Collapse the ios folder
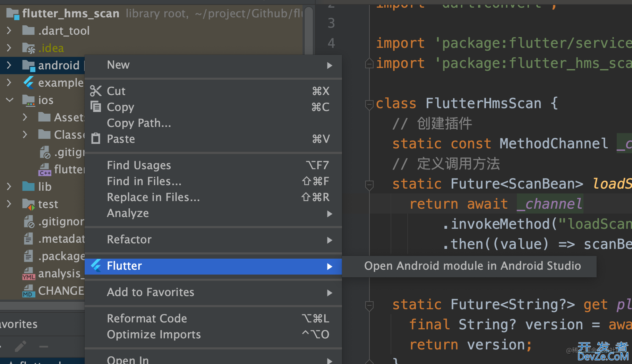This screenshot has height=364, width=632. coord(9,100)
